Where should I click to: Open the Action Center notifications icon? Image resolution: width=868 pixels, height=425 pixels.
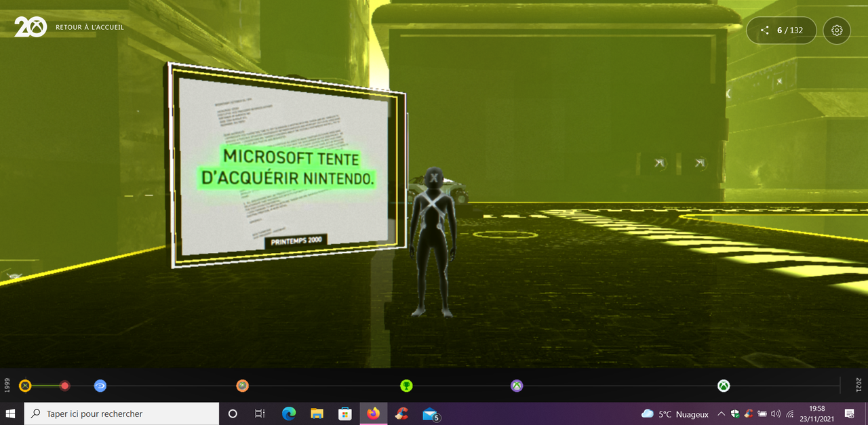pos(849,413)
